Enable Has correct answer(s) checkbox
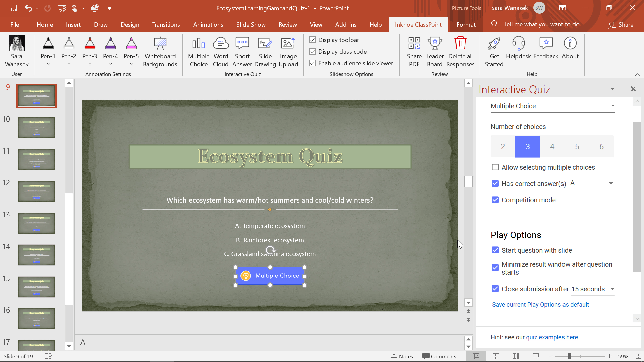 tap(495, 183)
